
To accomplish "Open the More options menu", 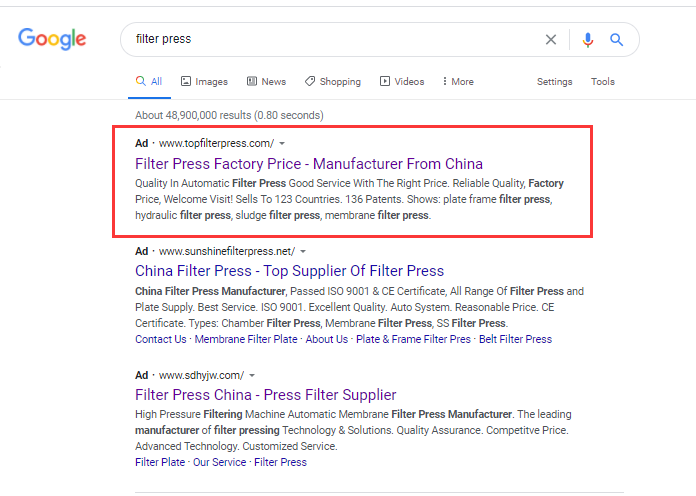I will 458,81.
